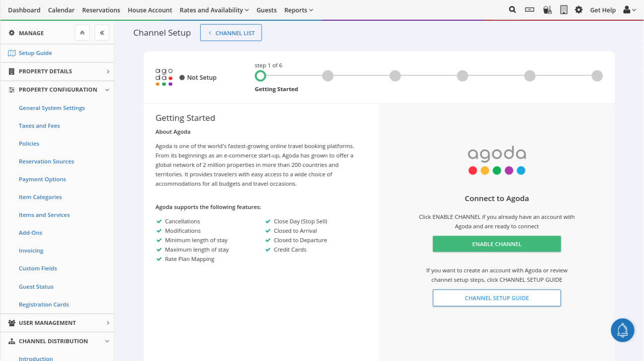Viewport: 644px width, 361px height.
Task: Click the Not Setup status indicator
Action: [198, 78]
